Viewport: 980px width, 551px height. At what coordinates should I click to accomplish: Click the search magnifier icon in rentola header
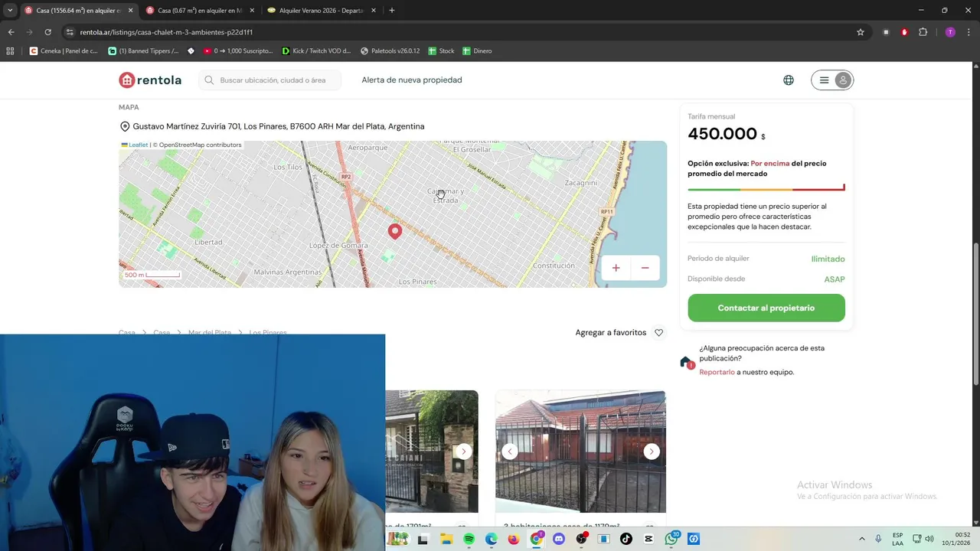[x=209, y=80]
